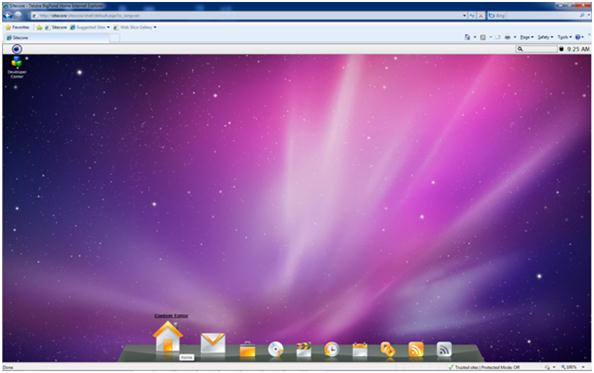
Task: Open the calendar icon in the dock
Action: [360, 349]
